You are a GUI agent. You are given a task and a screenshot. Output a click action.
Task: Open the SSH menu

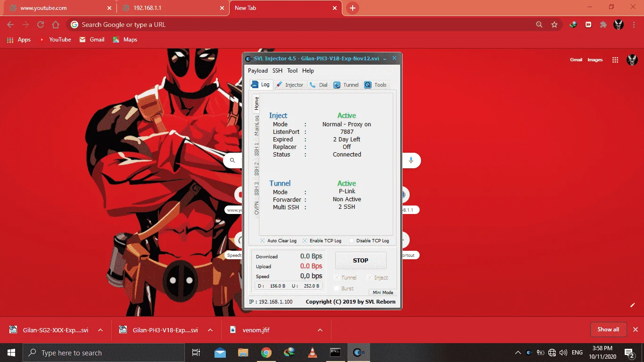tap(277, 71)
